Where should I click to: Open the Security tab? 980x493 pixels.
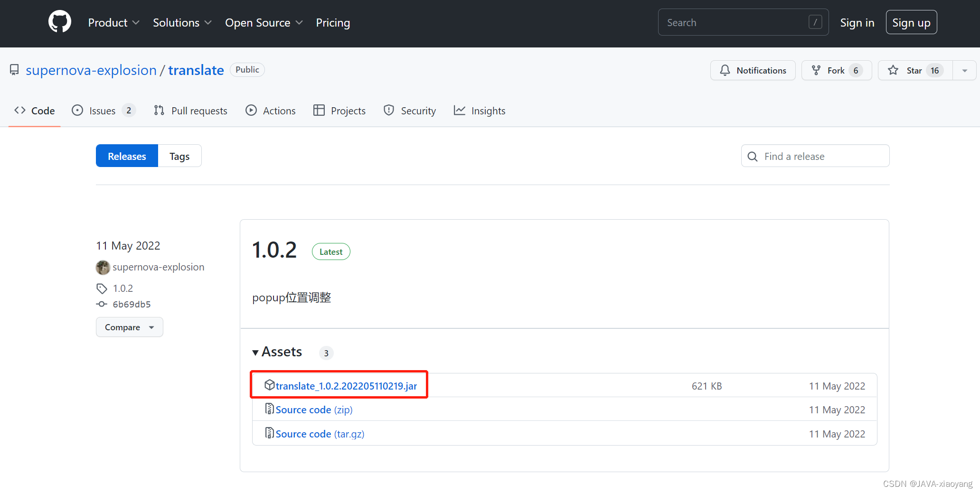coord(410,111)
